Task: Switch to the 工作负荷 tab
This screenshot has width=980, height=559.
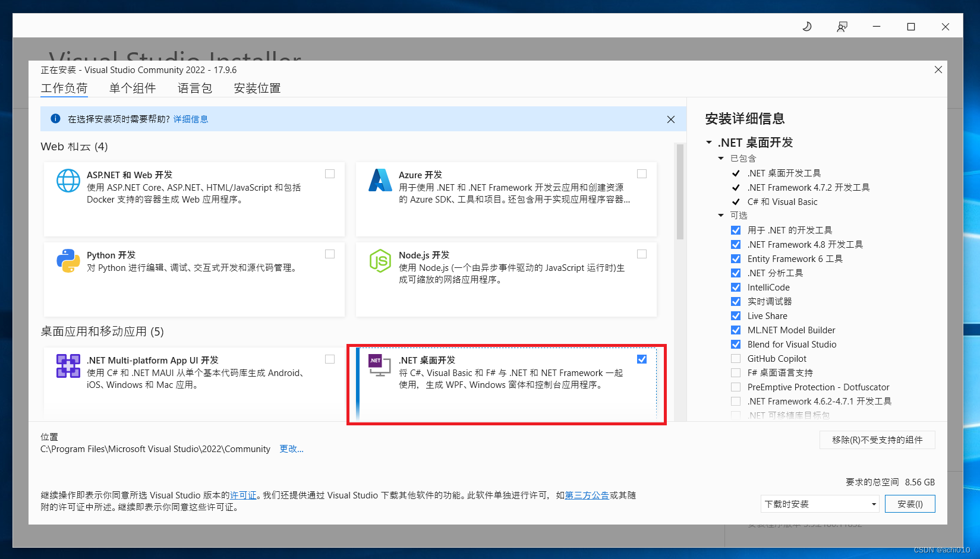Action: point(64,89)
